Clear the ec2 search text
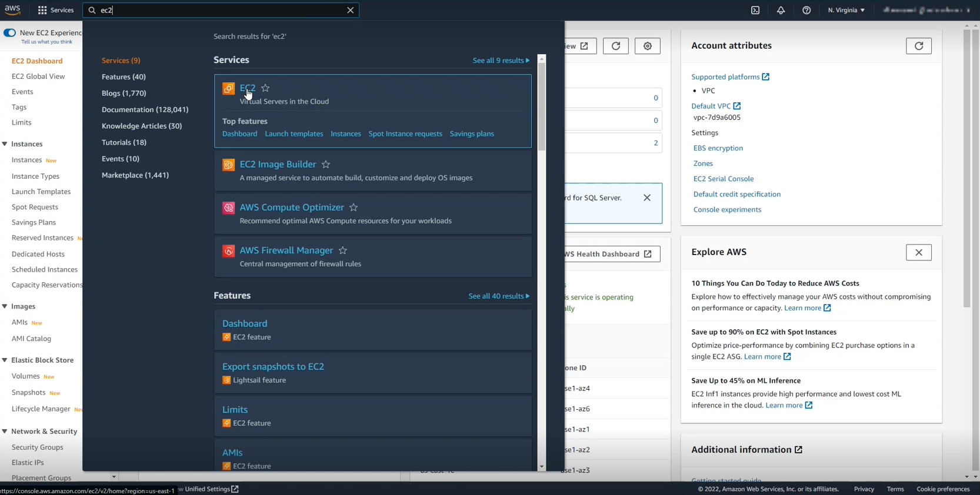 point(351,10)
